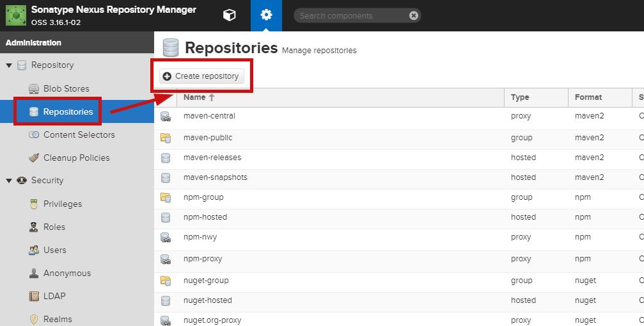Image resolution: width=644 pixels, height=326 pixels.
Task: Open Anonymous settings in sidebar
Action: tap(67, 273)
